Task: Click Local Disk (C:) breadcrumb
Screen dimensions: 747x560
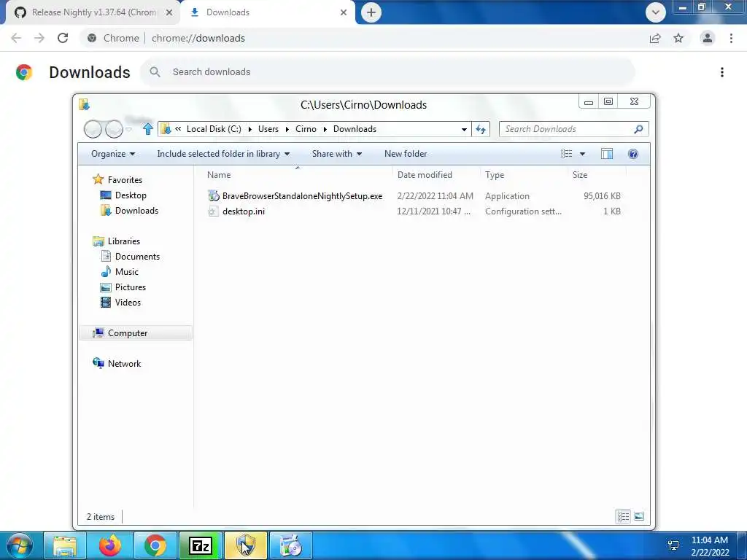Action: click(214, 129)
